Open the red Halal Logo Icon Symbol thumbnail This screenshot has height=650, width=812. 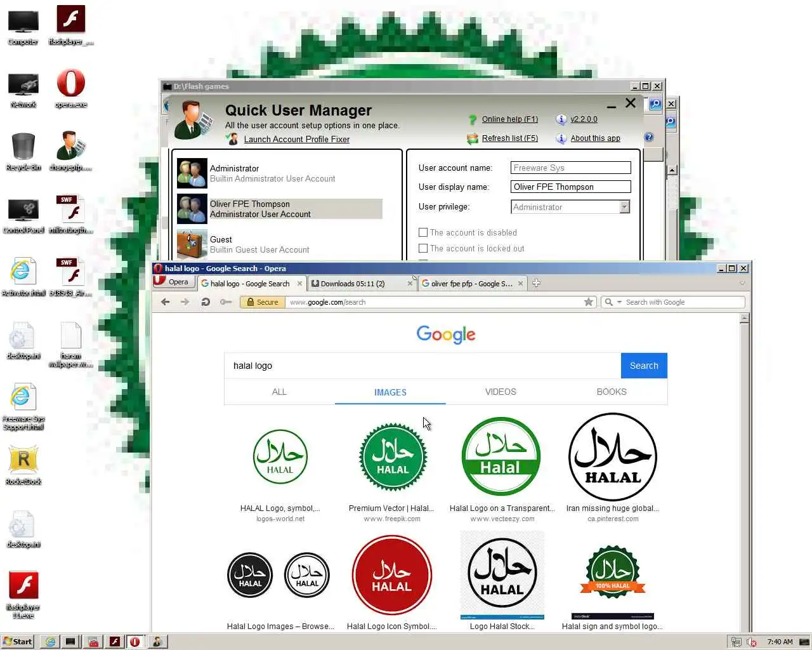pyautogui.click(x=392, y=575)
